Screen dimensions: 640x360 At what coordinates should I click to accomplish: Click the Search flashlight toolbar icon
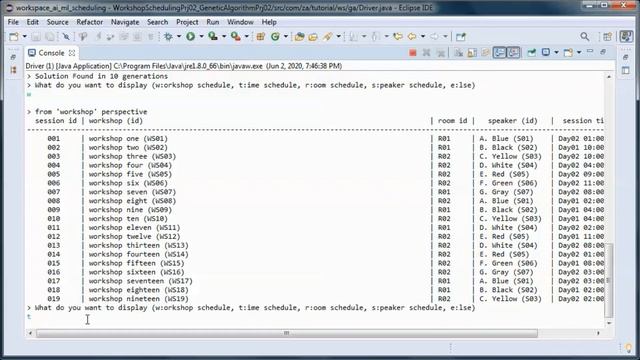[x=328, y=37]
